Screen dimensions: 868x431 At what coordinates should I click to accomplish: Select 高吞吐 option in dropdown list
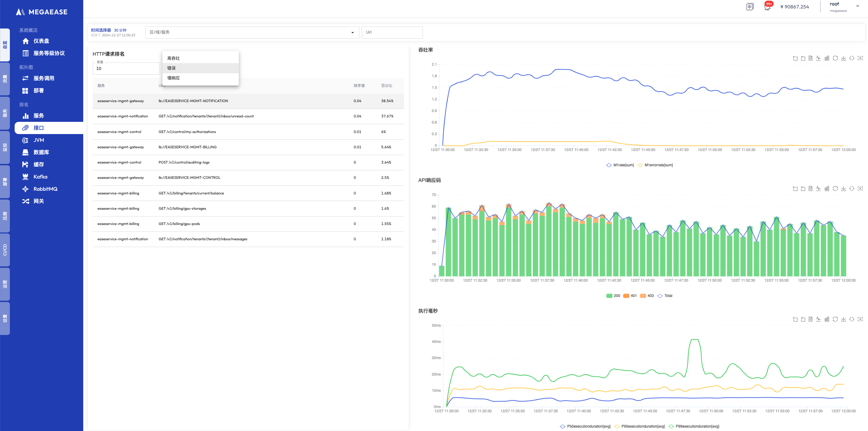[x=174, y=58]
